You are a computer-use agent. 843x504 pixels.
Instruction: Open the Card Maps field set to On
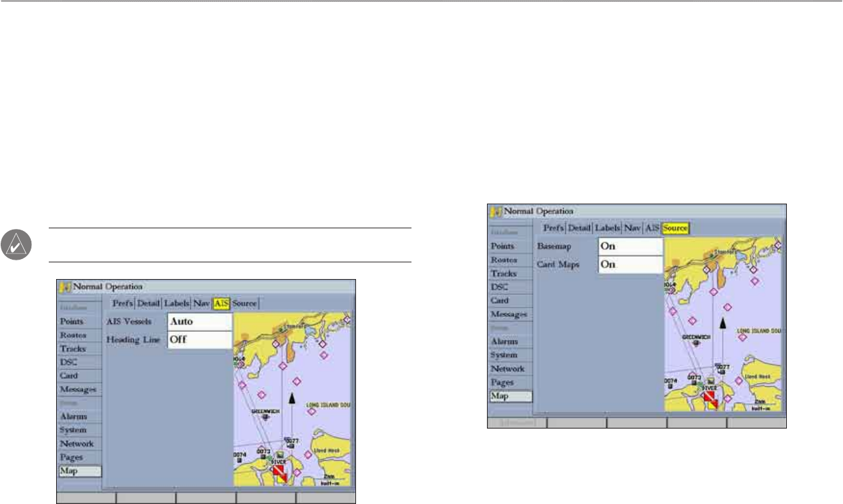(630, 264)
